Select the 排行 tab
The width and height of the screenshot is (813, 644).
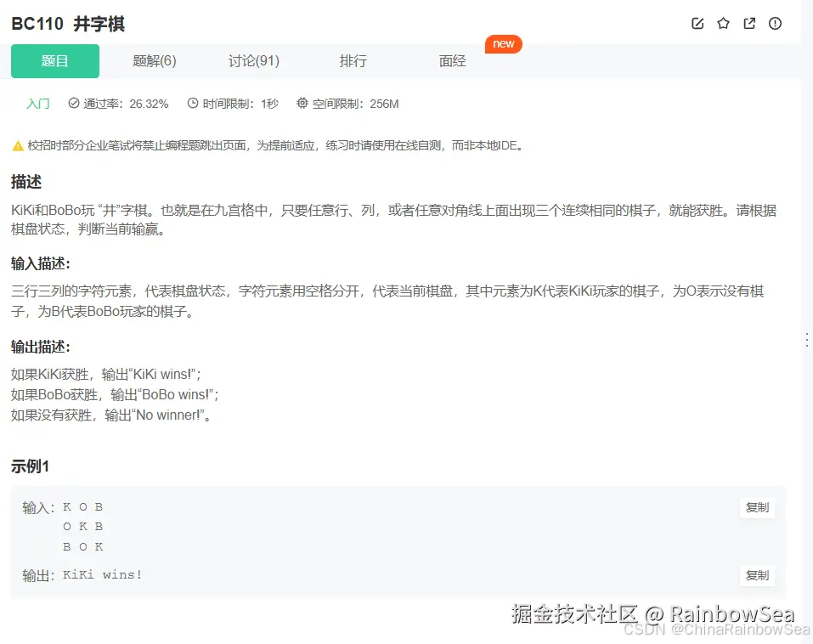point(353,60)
